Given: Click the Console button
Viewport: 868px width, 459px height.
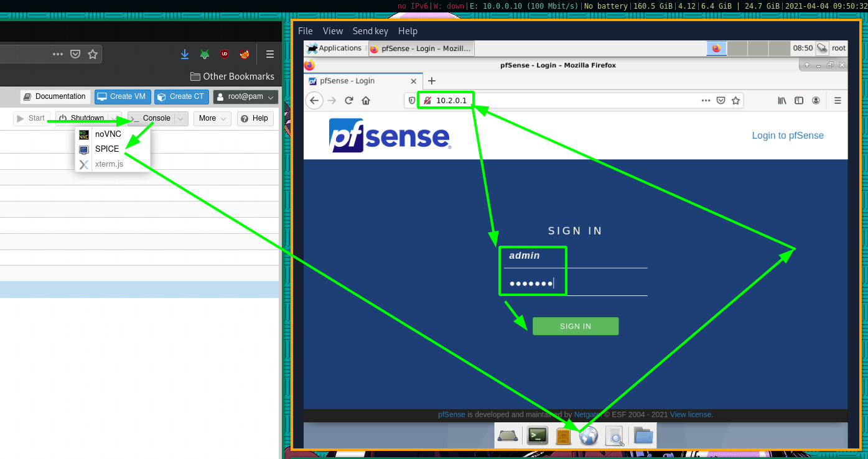Looking at the screenshot, I should 151,118.
